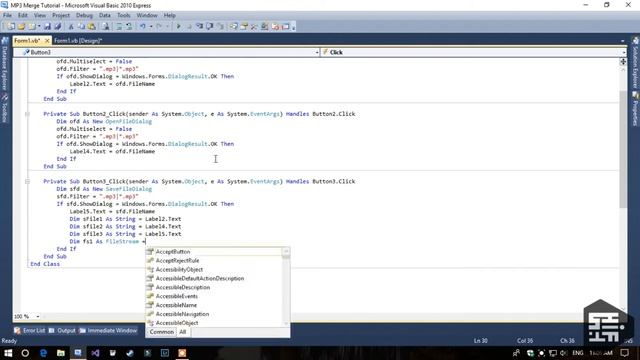Viewport: 640px width, 360px height.
Task: Click the Cortana search circle icon
Action: pyautogui.click(x=25, y=353)
